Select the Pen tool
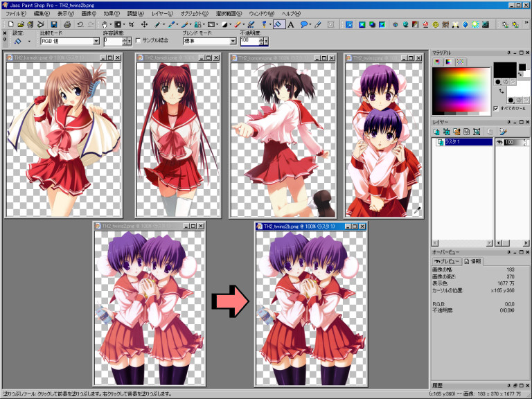The height and width of the screenshot is (399, 532). tap(318, 24)
